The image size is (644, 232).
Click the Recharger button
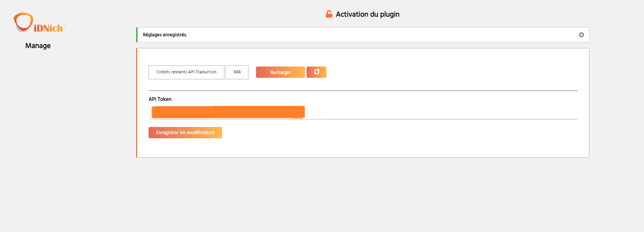tap(281, 72)
